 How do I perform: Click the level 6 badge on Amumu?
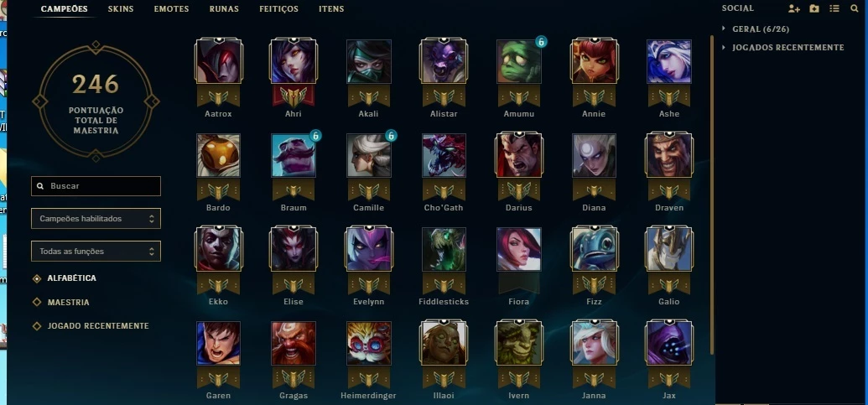pos(542,41)
